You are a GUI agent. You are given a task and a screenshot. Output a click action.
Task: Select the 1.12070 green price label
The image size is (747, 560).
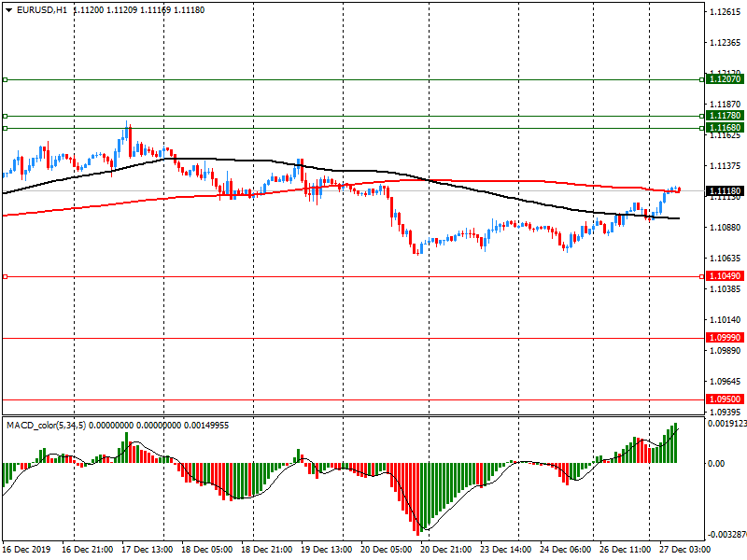point(725,80)
